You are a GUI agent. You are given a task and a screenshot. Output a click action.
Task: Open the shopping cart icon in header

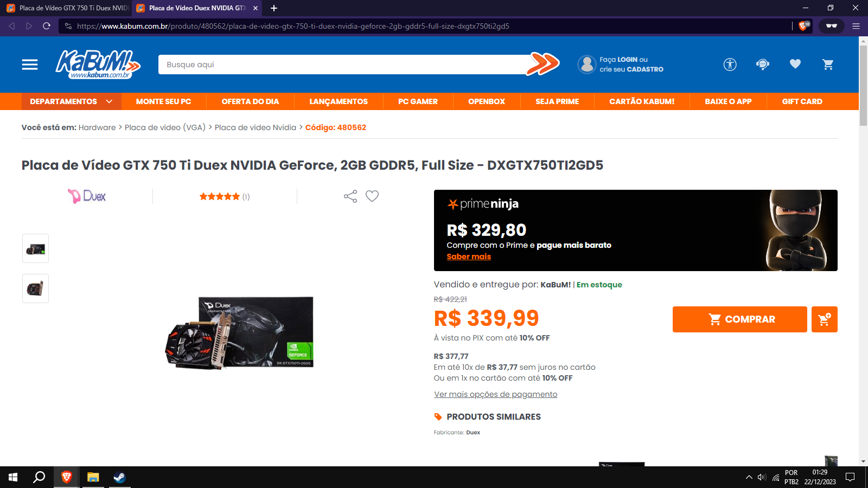pos(828,65)
